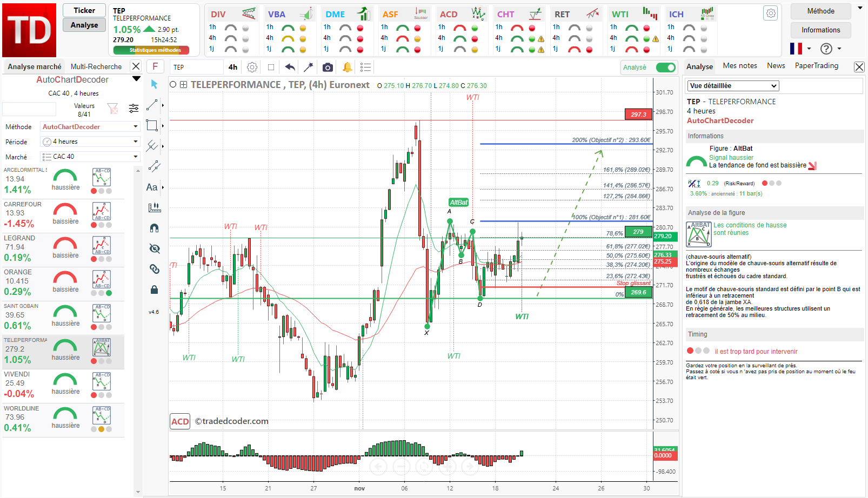Screen dimensions: 868x498
Task: Select the parallel channel tool
Action: pyautogui.click(x=154, y=166)
